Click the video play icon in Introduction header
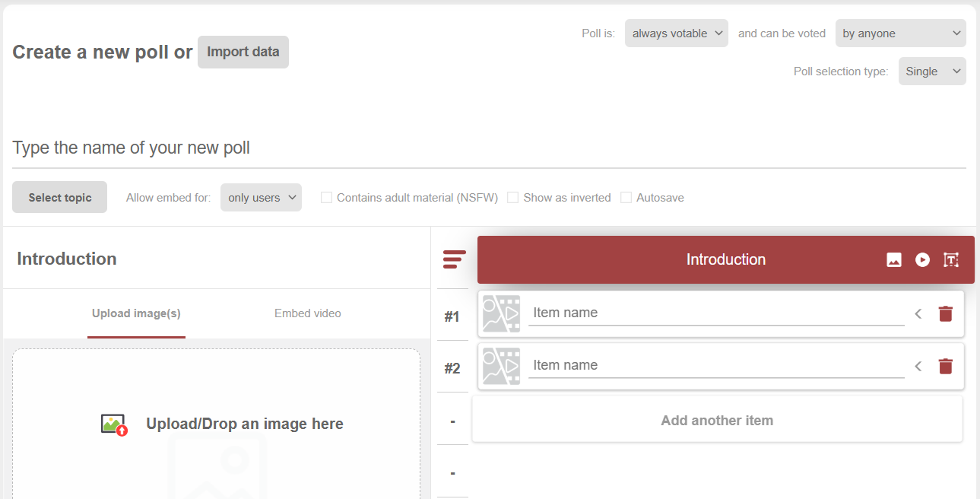 922,260
